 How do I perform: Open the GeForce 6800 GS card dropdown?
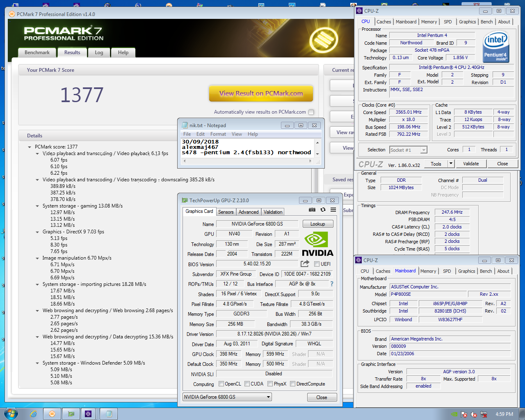pos(269,397)
